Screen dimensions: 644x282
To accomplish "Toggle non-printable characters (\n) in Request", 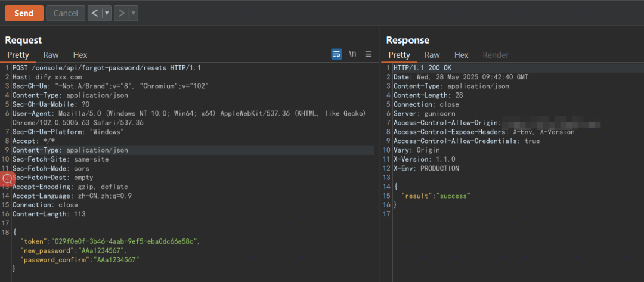I will click(353, 54).
